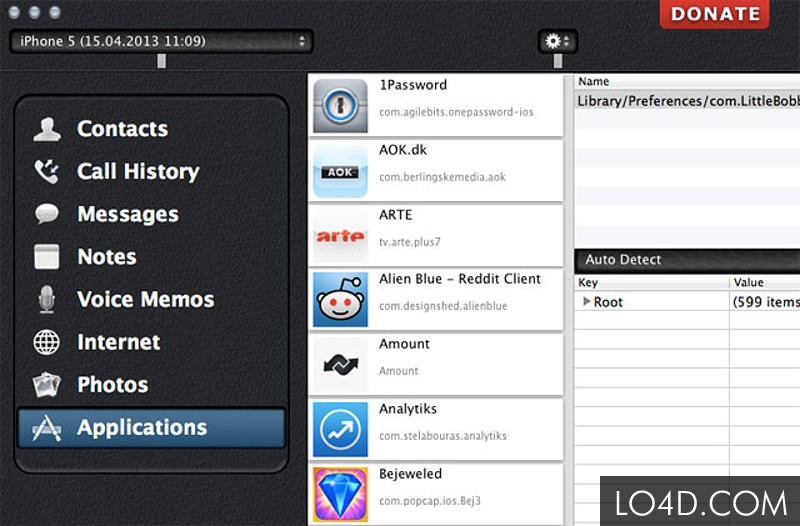Open the Contacts section icon
The height and width of the screenshot is (526, 800).
pyautogui.click(x=47, y=129)
